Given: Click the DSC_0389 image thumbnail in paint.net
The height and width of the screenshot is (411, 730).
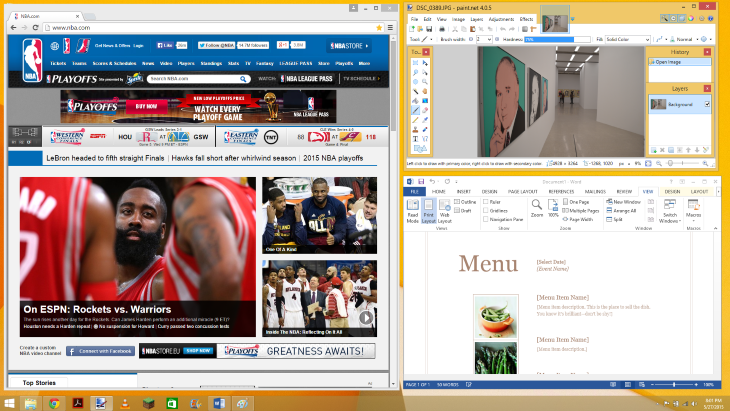Looking at the screenshot, I should (x=555, y=20).
